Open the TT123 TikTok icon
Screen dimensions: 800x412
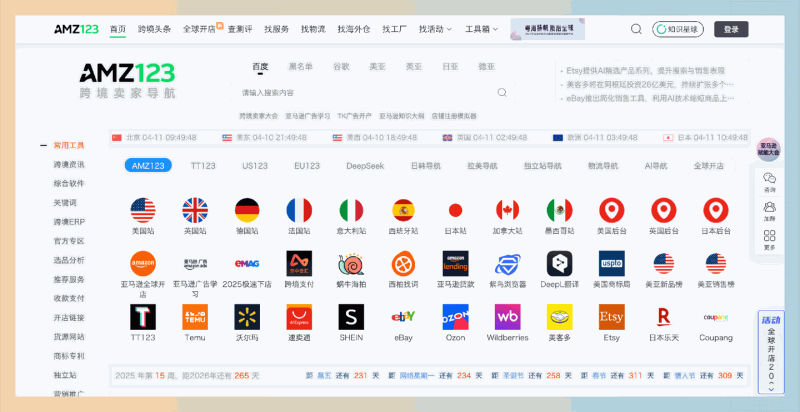coord(143,317)
